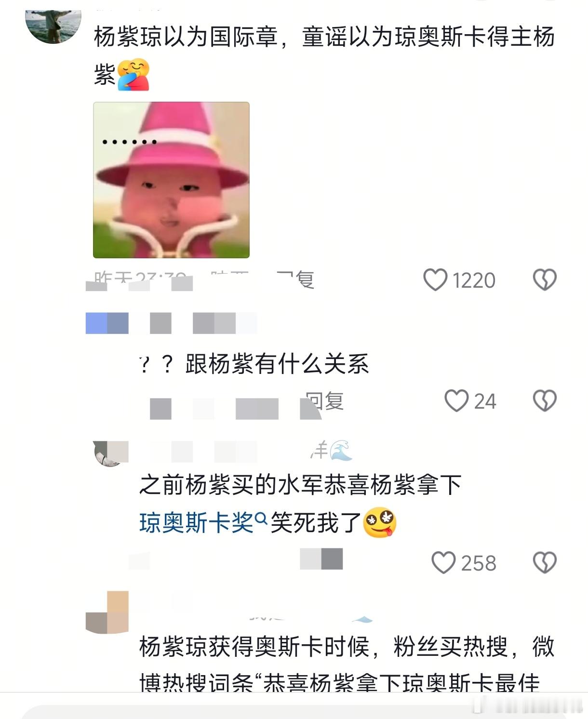Open the 琼奥斯卡奖 search link
588x719 pixels.
pos(197,523)
